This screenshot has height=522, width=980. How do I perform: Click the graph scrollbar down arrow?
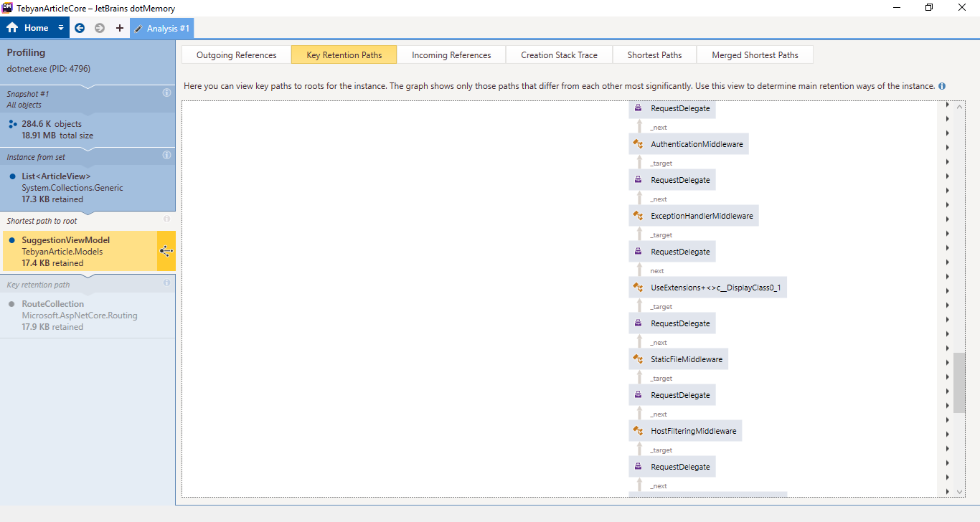click(959, 491)
